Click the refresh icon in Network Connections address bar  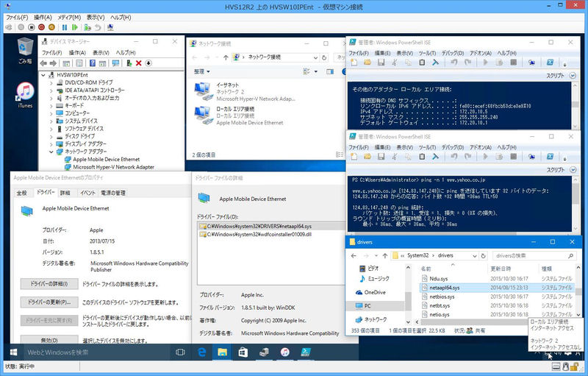pos(324,57)
